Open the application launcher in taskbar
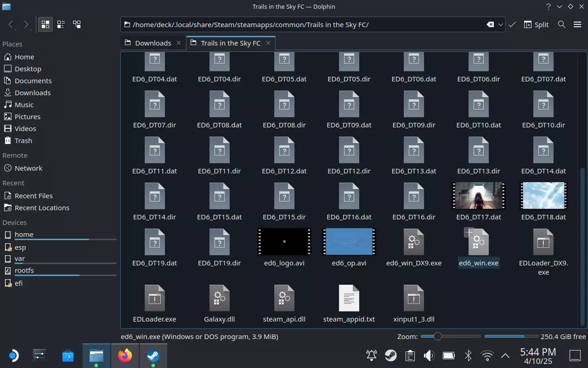This screenshot has width=588, height=368. click(13, 356)
